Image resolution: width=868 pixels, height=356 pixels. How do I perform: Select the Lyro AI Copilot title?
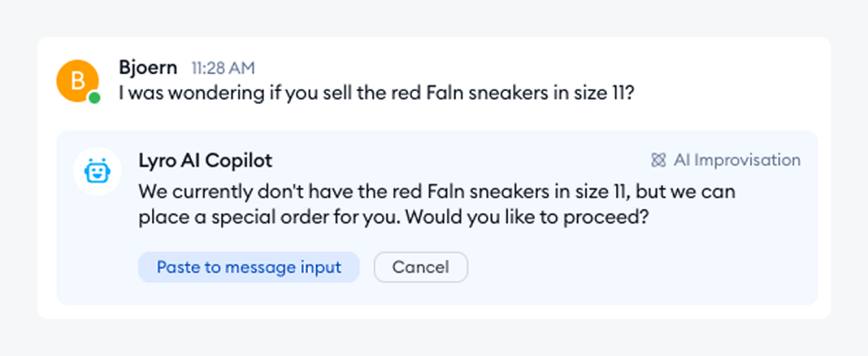(x=205, y=161)
